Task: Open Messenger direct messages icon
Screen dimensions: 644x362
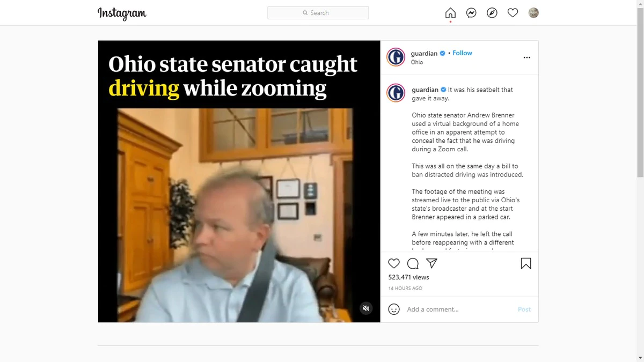Action: click(x=471, y=13)
